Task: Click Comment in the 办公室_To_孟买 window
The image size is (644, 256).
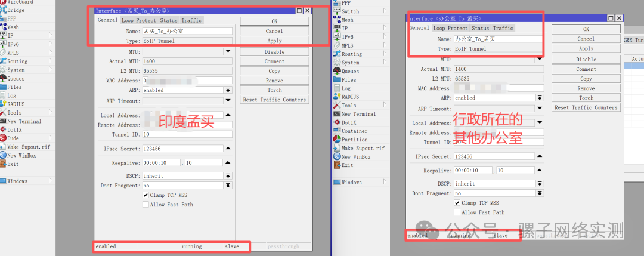Action: [x=586, y=69]
